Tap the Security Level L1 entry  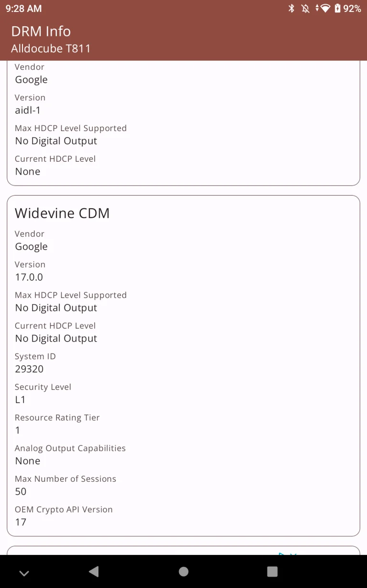pos(20,399)
